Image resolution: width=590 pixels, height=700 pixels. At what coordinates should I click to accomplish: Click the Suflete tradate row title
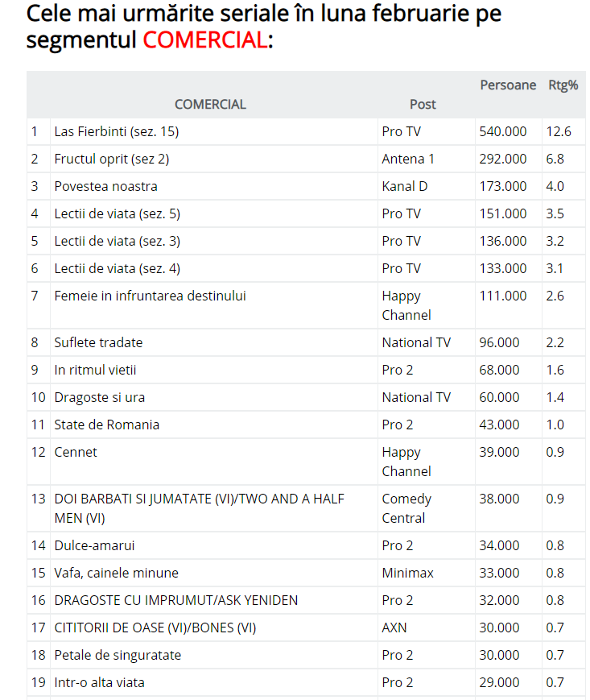click(x=98, y=342)
